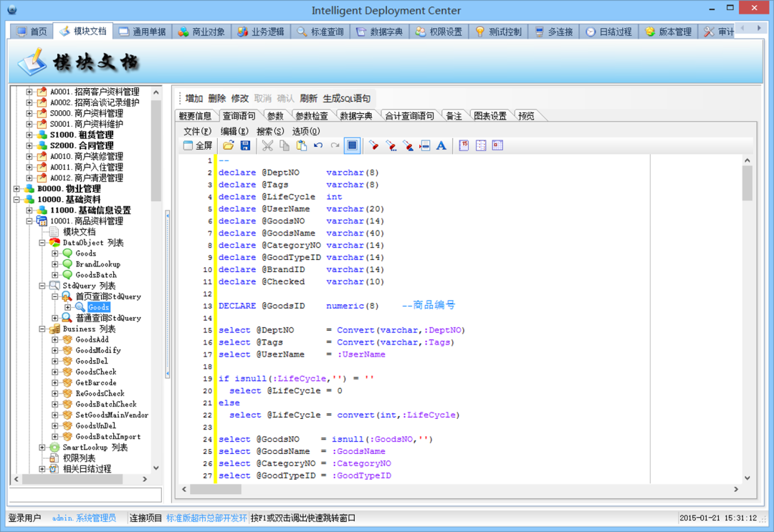Click the SQL editor's horizontal scrollbar thumb

(216, 489)
